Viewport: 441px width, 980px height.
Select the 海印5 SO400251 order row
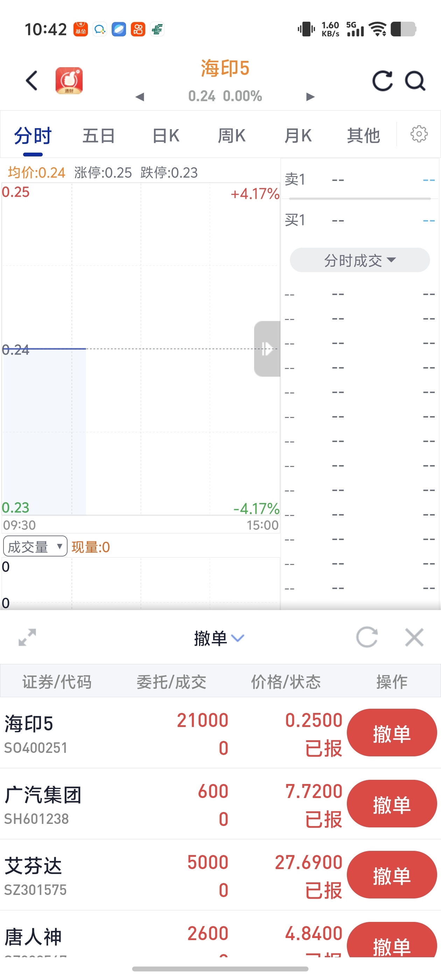pos(220,733)
